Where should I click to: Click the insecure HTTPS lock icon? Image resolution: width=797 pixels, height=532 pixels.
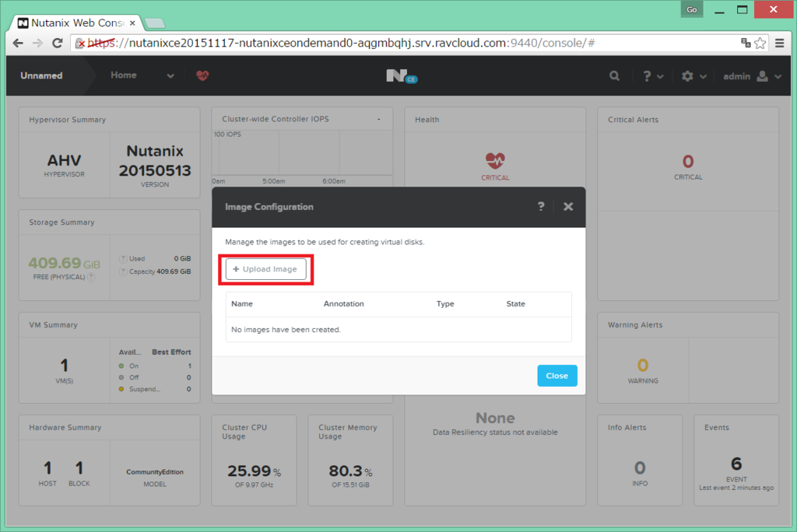pos(80,44)
